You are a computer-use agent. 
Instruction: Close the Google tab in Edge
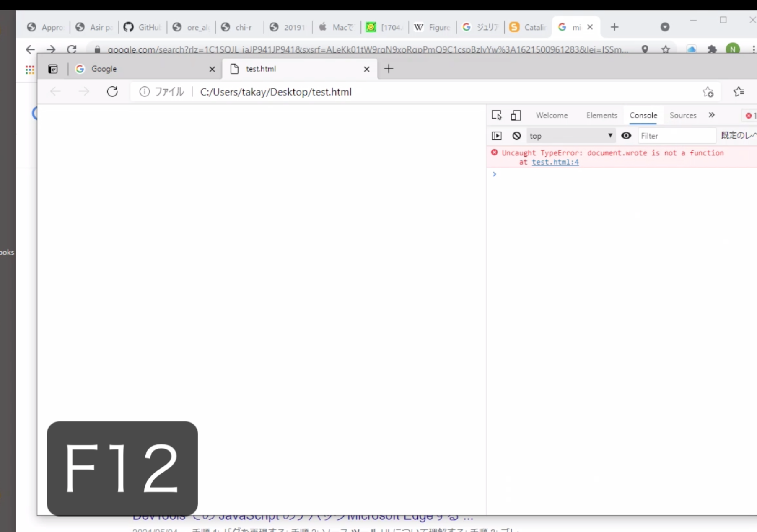212,69
